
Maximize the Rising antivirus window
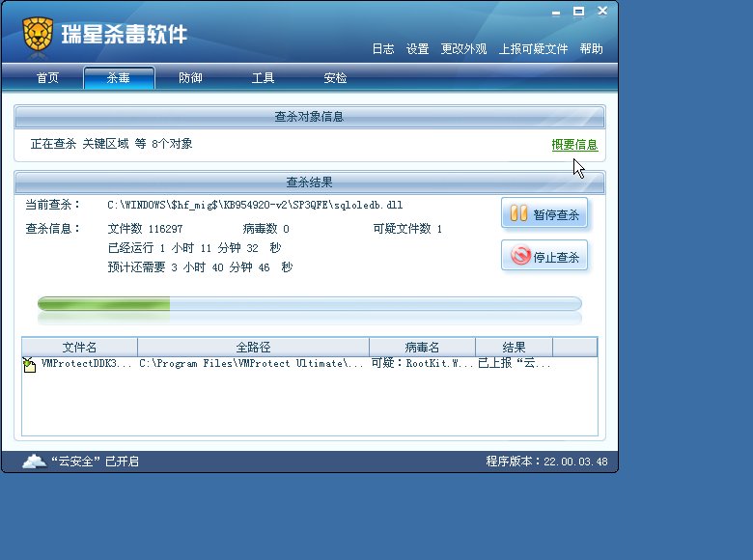pyautogui.click(x=578, y=12)
